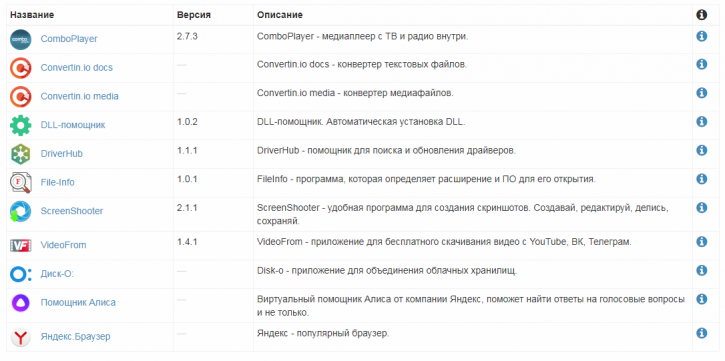The image size is (725, 361).
Task: Click the VideoFrom VF icon
Action: [21, 245]
